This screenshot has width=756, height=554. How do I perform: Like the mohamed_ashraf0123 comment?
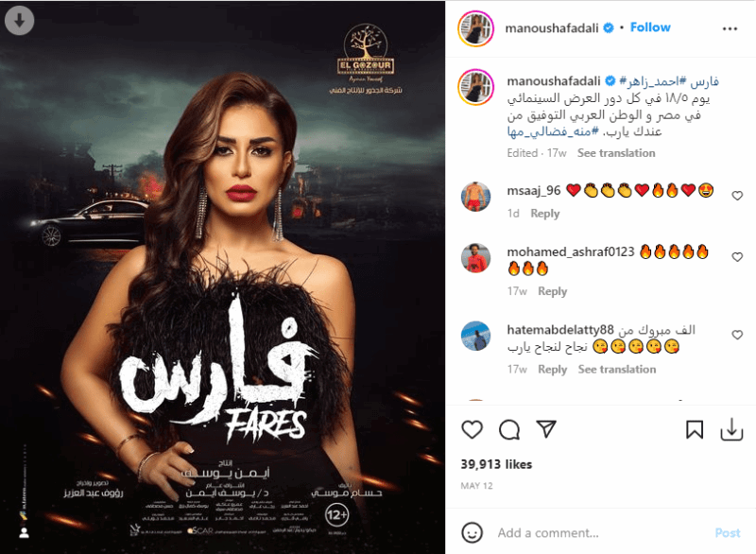pos(737,257)
